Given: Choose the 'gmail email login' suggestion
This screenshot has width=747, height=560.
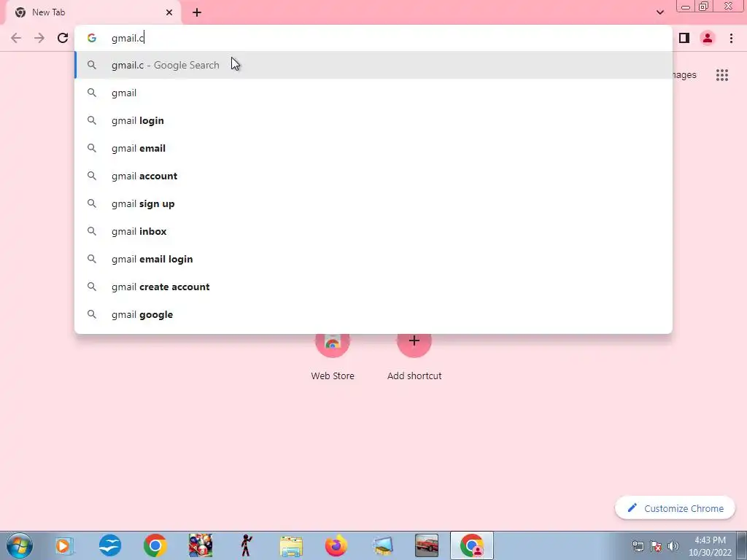Looking at the screenshot, I should (373, 259).
